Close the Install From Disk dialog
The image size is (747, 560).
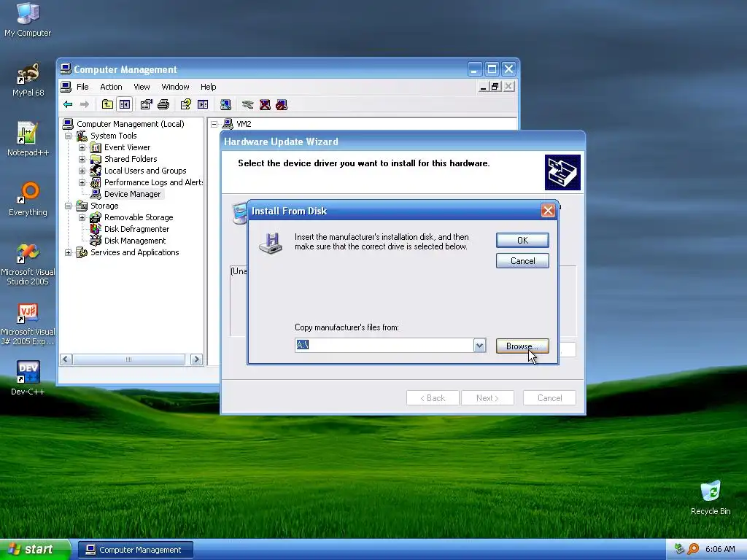coord(548,211)
